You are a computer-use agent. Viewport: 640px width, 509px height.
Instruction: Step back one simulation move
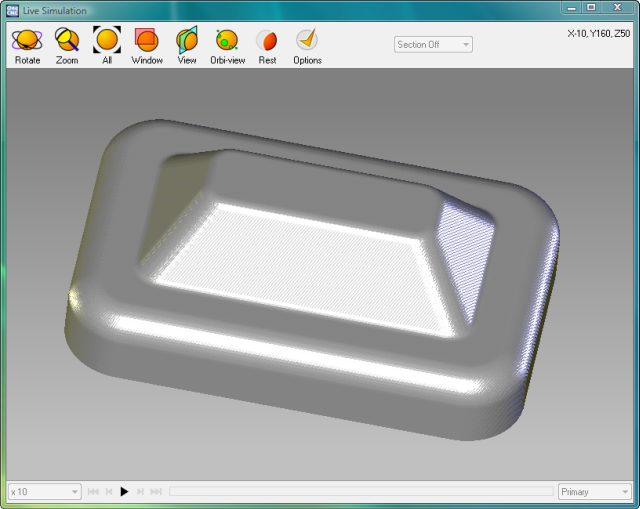point(109,492)
